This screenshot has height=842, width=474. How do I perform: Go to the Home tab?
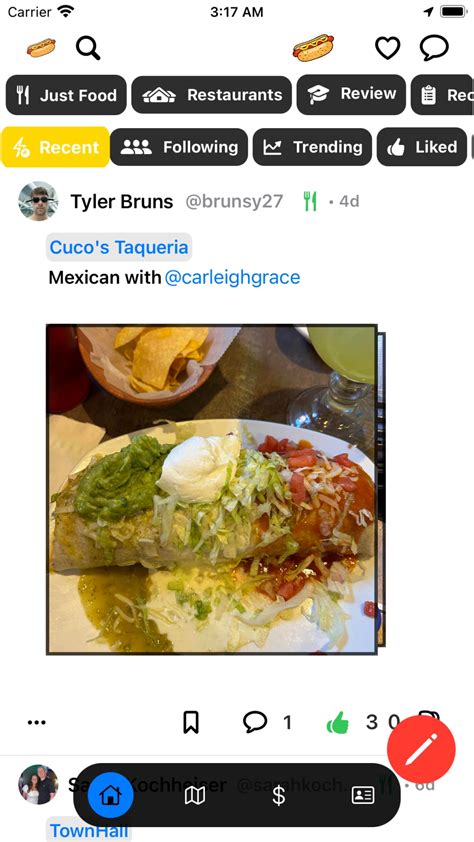coord(110,795)
